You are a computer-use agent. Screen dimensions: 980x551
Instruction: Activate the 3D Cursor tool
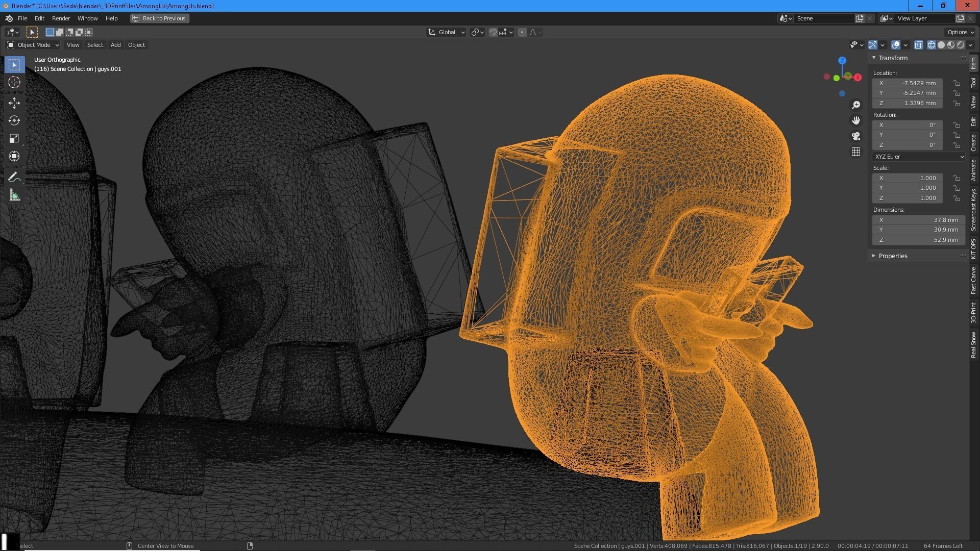[x=14, y=82]
